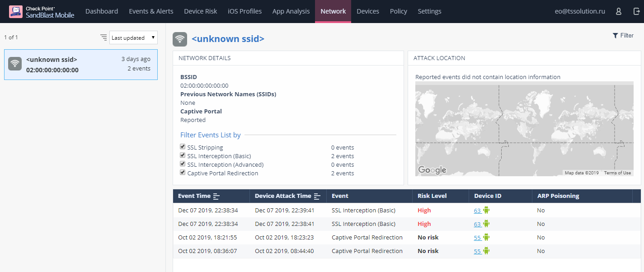Sort by Device Attack Time column icon
This screenshot has height=272, width=644.
point(317,196)
